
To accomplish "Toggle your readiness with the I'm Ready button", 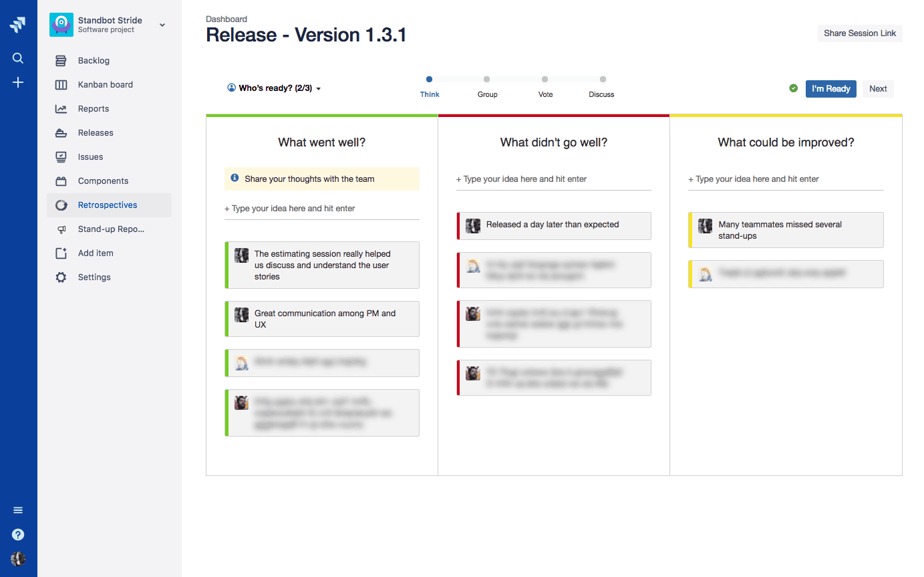I will (x=830, y=88).
